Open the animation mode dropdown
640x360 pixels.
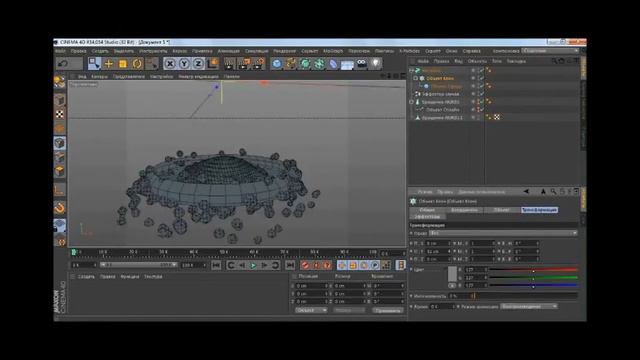529,307
